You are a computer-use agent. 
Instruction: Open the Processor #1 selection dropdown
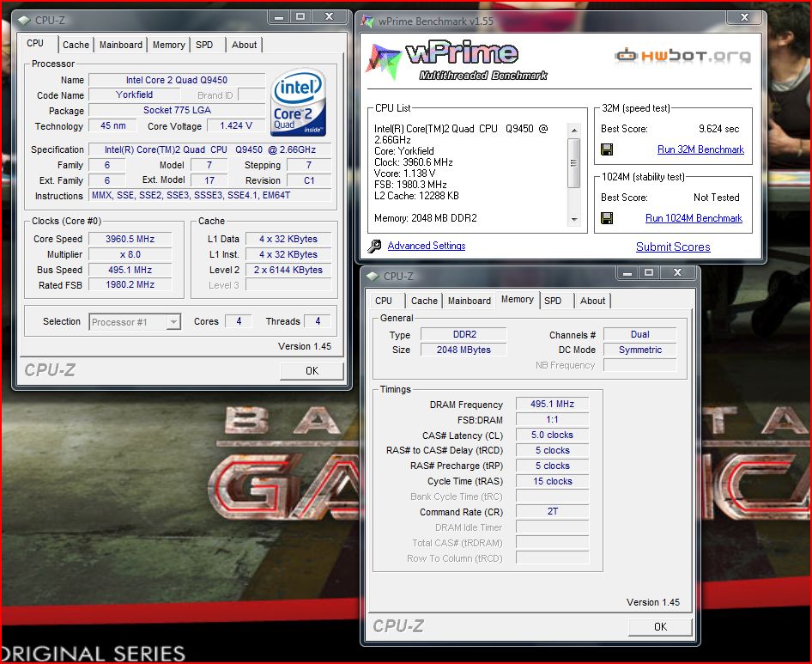point(173,322)
